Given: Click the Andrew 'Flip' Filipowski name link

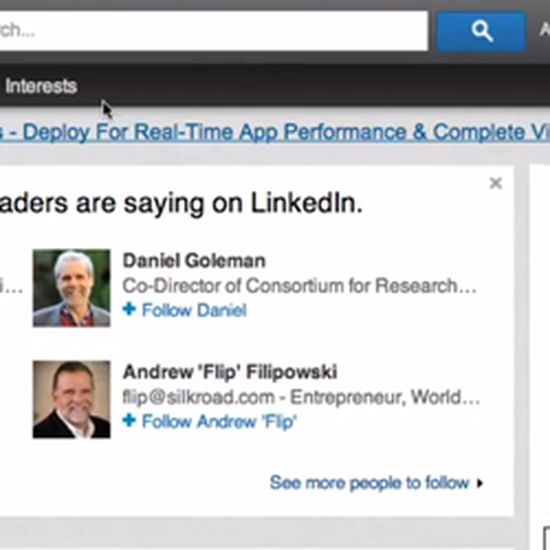Looking at the screenshot, I should pos(230,372).
